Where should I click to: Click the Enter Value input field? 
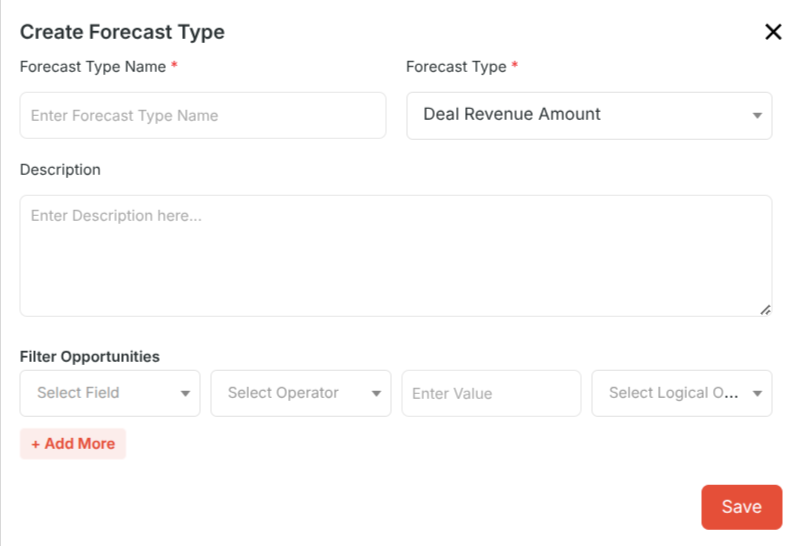click(491, 393)
